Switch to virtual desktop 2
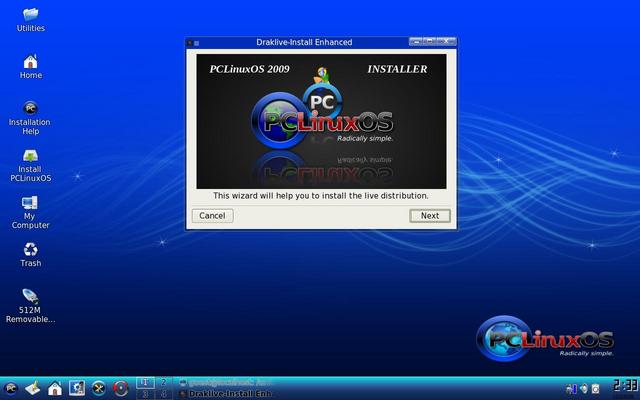640x400 pixels. point(164,382)
